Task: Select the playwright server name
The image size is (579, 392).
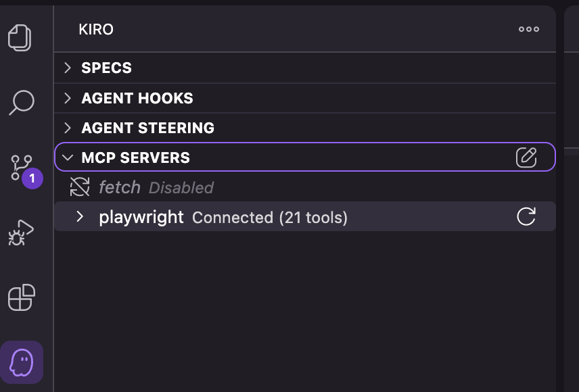Action: pos(141,217)
